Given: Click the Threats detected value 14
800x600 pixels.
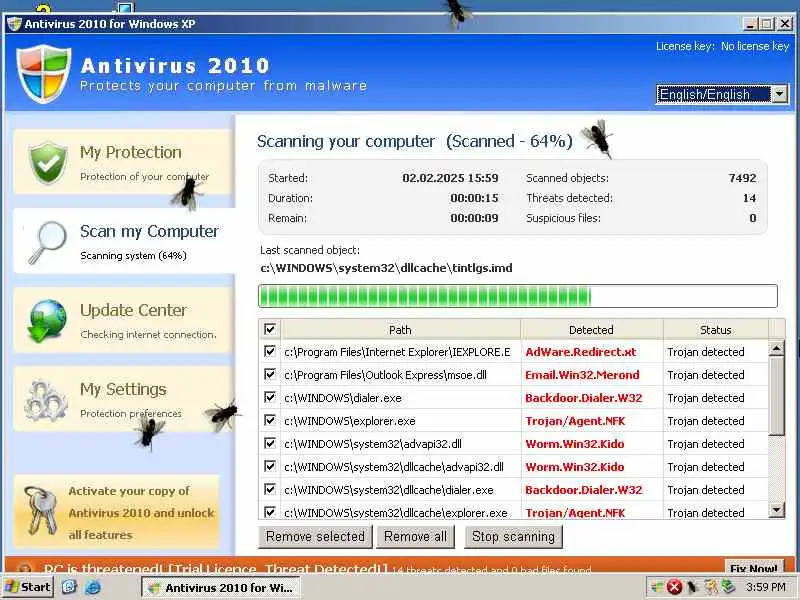Looking at the screenshot, I should pos(749,198).
